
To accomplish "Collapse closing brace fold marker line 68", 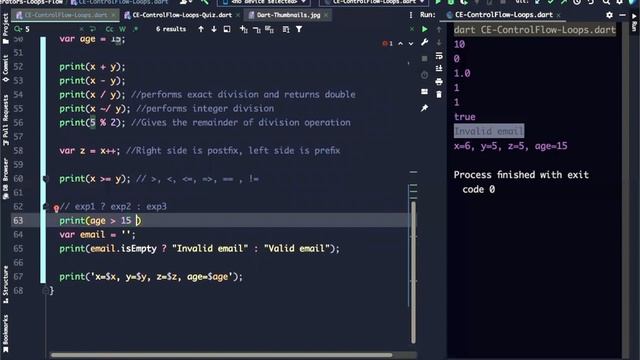I will point(46,291).
